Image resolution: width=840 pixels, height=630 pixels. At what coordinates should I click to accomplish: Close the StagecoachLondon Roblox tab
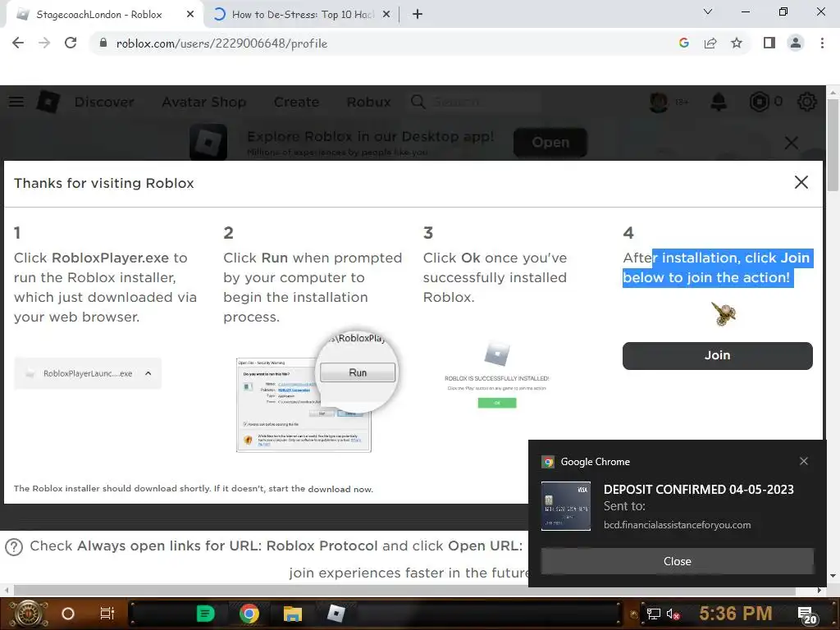pyautogui.click(x=190, y=15)
